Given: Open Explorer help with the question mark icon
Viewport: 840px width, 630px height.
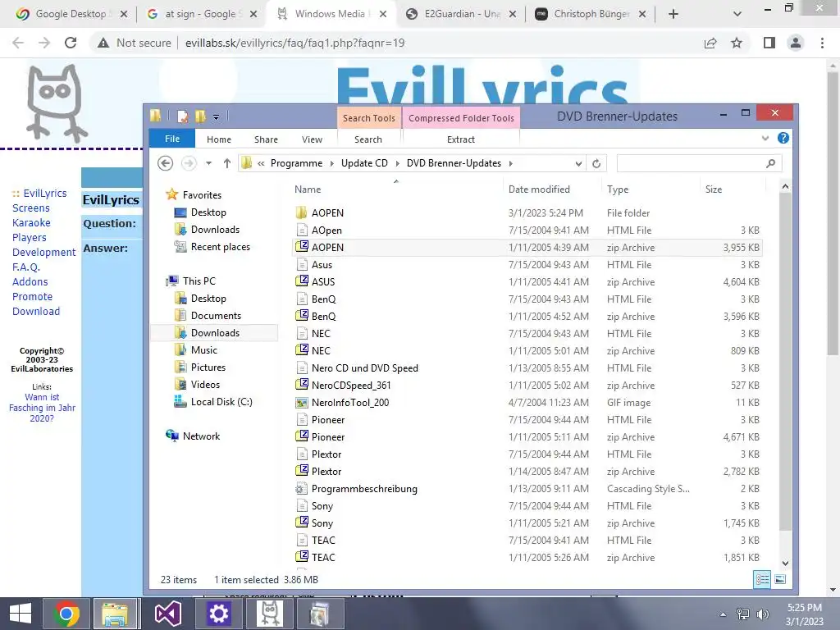Looking at the screenshot, I should coord(783,138).
